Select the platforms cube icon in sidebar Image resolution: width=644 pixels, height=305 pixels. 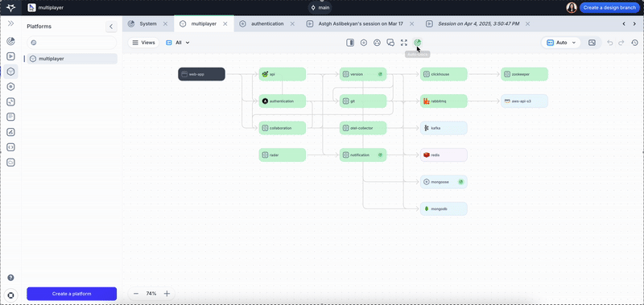[11, 72]
